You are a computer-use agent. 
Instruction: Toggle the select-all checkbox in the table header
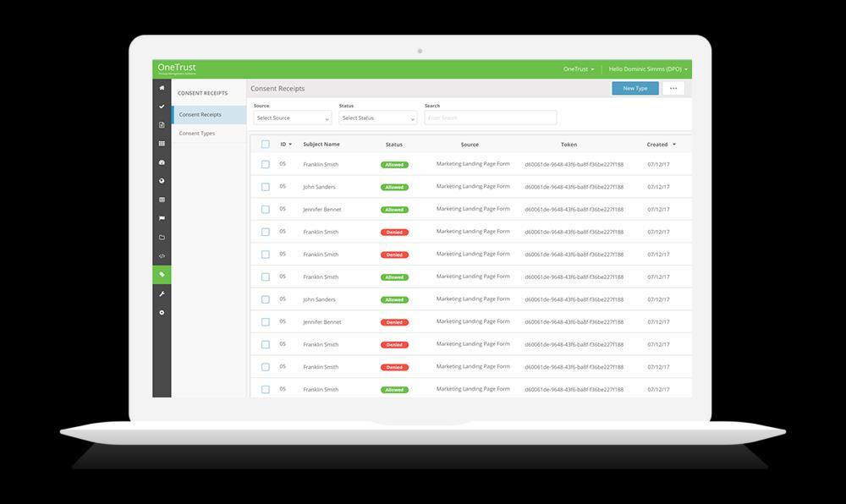(x=266, y=144)
